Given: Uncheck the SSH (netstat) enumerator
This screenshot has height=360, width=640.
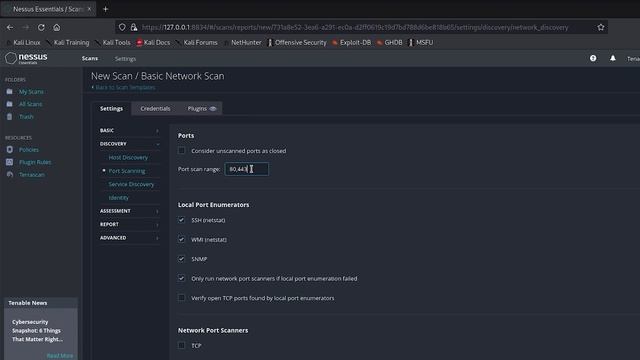Looking at the screenshot, I should 182,220.
